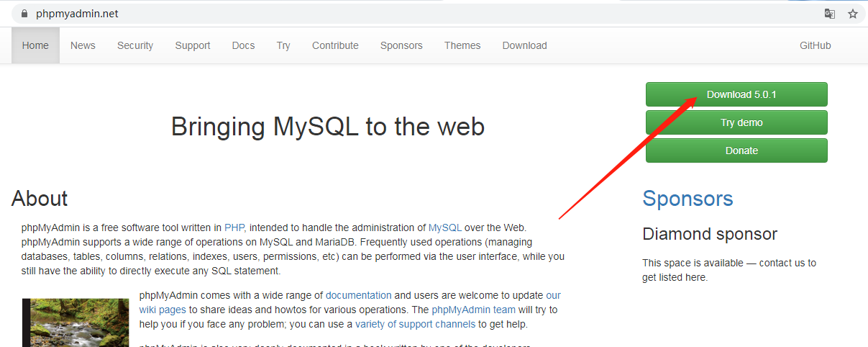Select Try in the navigation bar
This screenshot has height=347, width=868.
[283, 45]
